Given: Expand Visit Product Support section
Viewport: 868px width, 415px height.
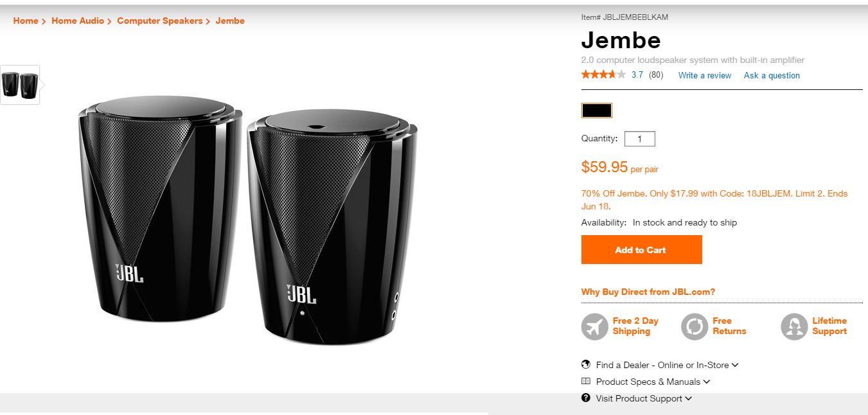Looking at the screenshot, I should tap(643, 398).
